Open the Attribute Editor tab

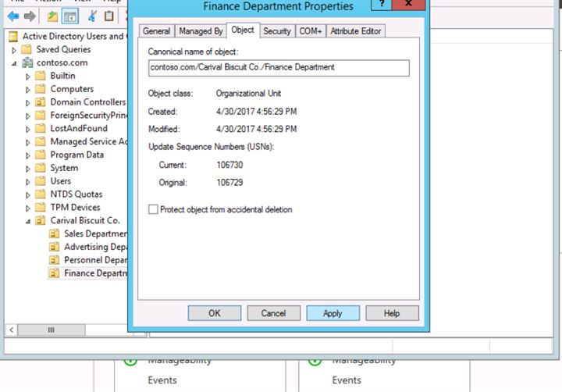[356, 31]
